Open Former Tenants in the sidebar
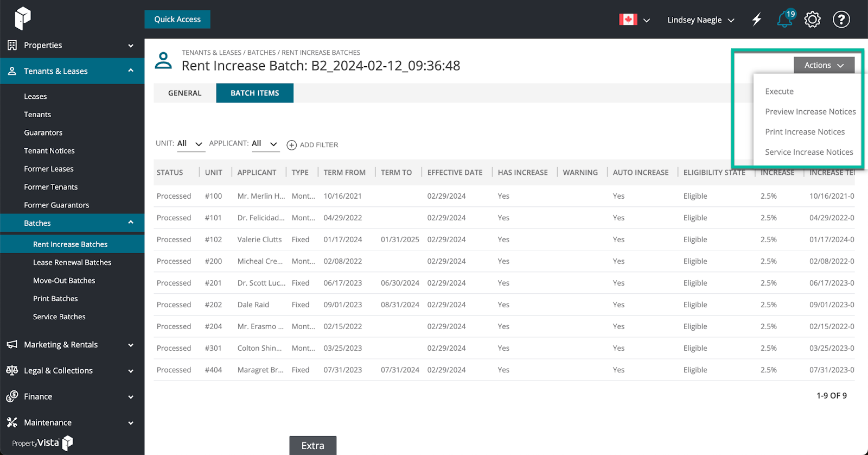This screenshot has height=455, width=868. (x=51, y=187)
